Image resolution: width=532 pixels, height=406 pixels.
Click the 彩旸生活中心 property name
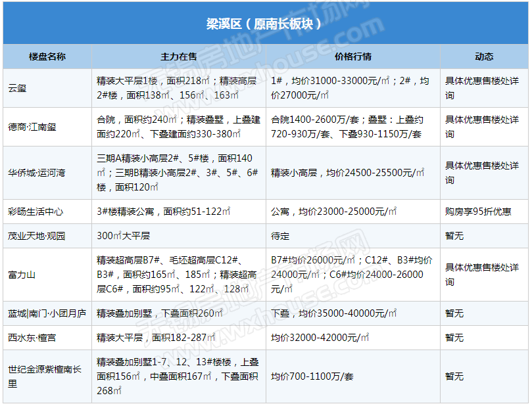36,212
